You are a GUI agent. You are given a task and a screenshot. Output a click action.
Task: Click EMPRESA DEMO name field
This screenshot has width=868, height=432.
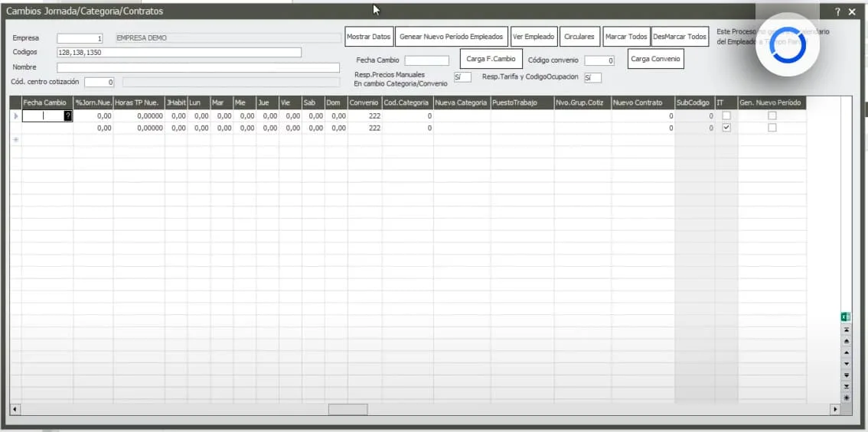[227, 38]
